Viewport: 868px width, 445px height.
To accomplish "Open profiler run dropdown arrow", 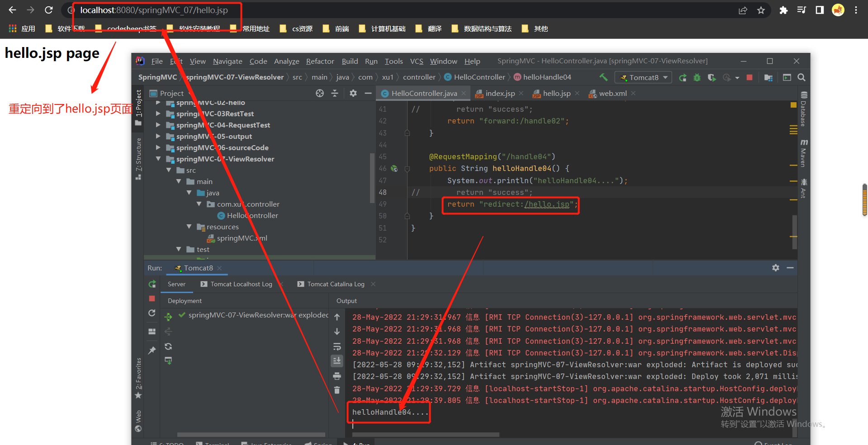I will (x=737, y=78).
